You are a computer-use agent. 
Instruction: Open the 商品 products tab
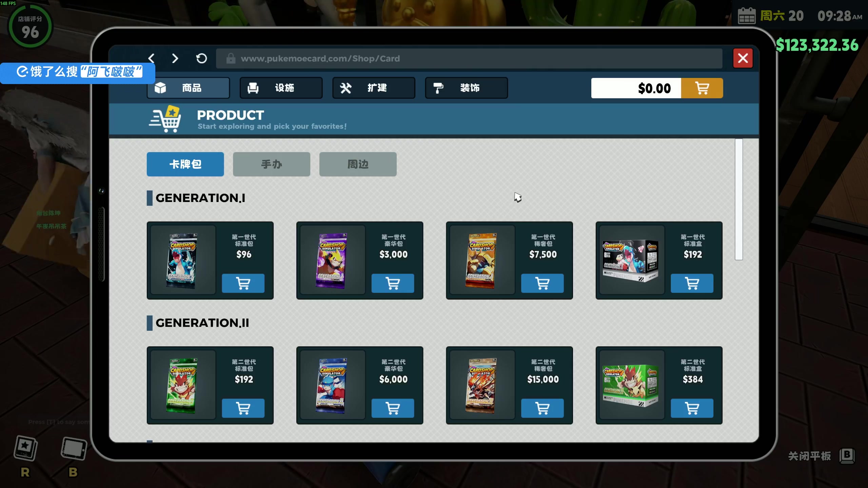tap(188, 88)
